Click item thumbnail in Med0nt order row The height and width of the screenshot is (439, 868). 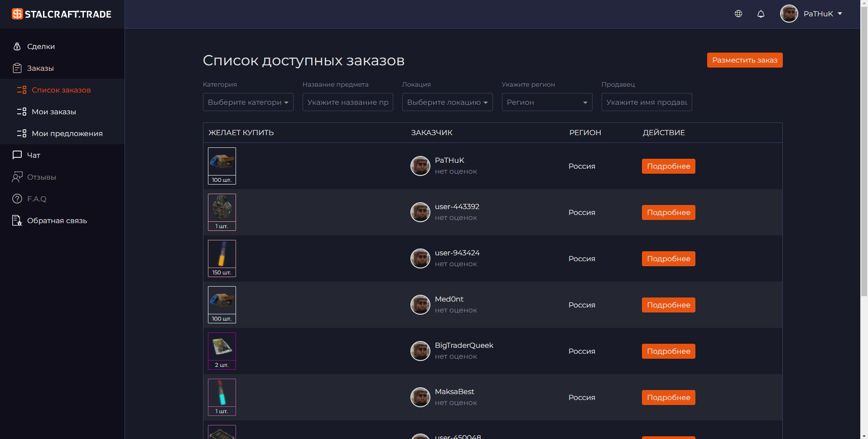pos(222,305)
